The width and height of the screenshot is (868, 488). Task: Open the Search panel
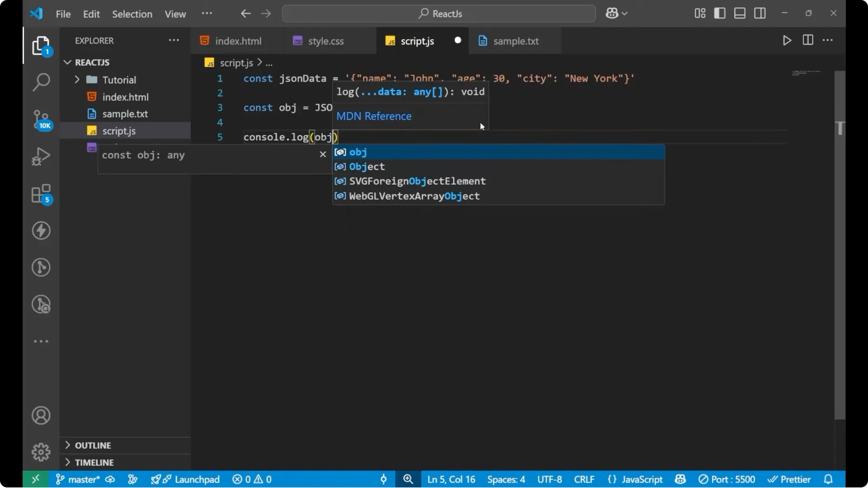click(x=41, y=82)
